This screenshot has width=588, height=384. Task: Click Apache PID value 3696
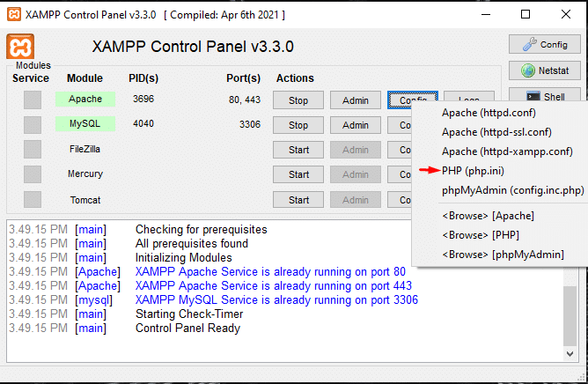[x=143, y=99]
